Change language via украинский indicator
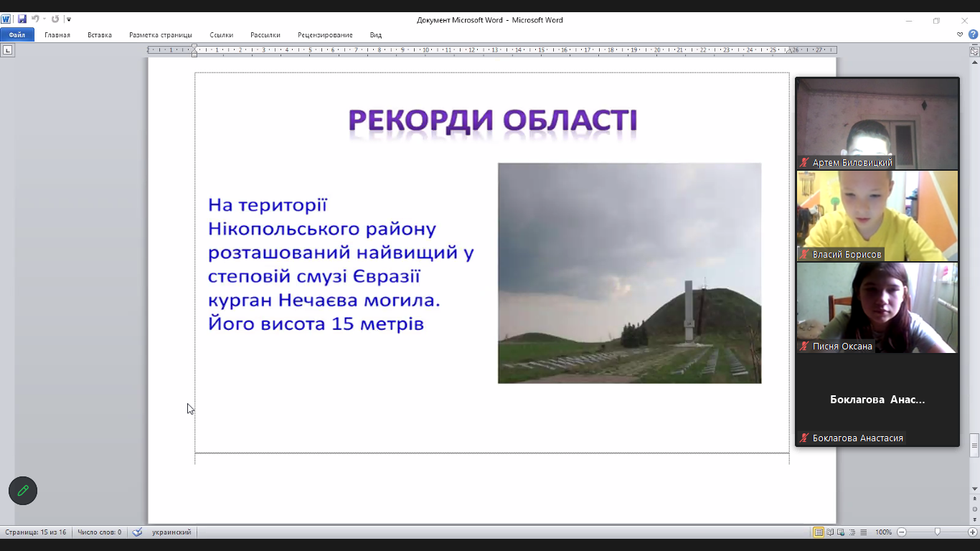 point(171,532)
